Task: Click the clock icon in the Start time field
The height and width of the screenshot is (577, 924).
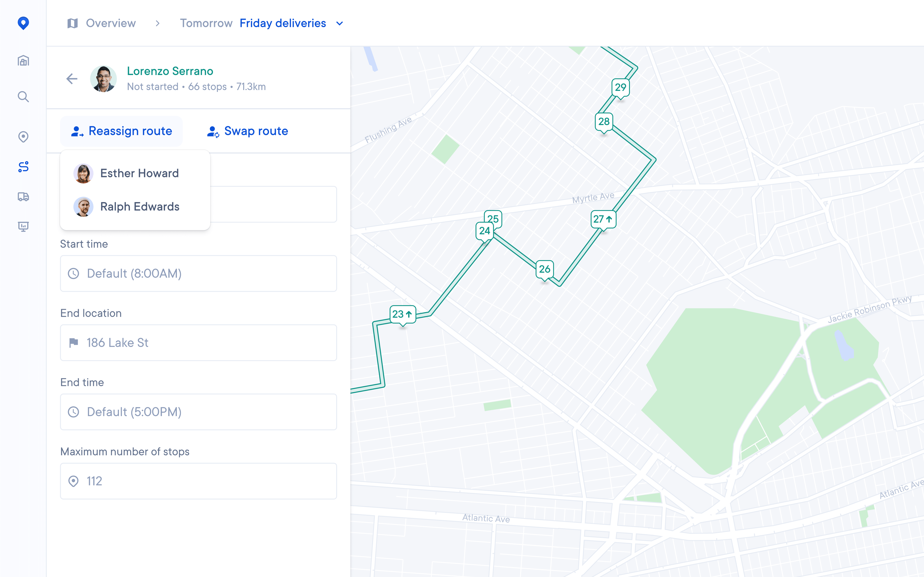Action: 74,273
